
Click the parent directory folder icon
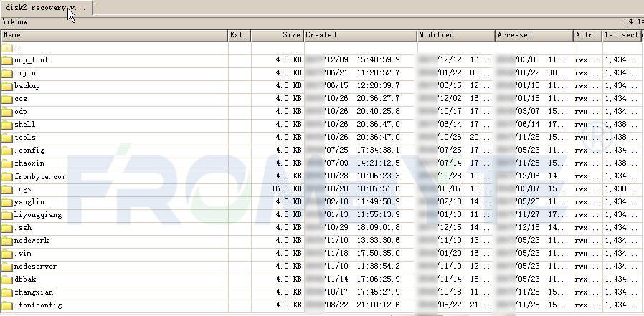pos(7,48)
